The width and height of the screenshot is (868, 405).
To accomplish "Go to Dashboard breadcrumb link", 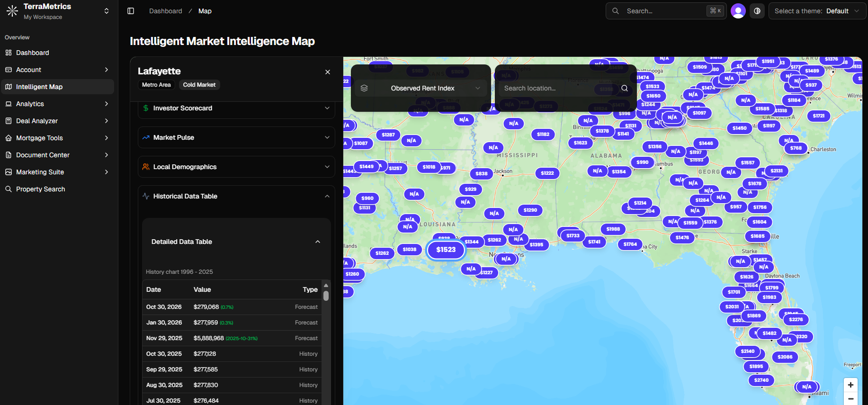I will [165, 11].
